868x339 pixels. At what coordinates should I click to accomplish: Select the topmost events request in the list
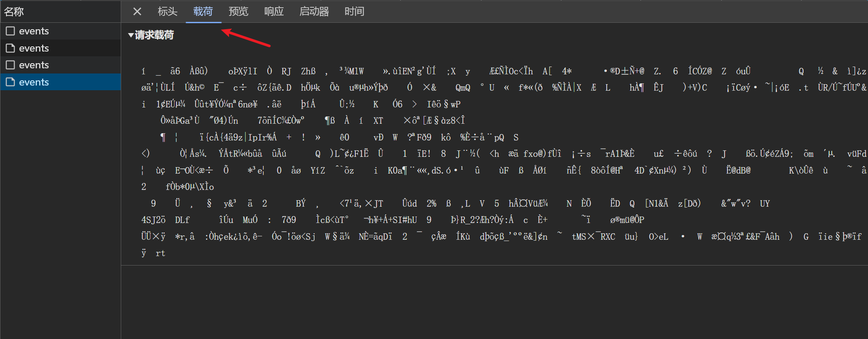60,31
